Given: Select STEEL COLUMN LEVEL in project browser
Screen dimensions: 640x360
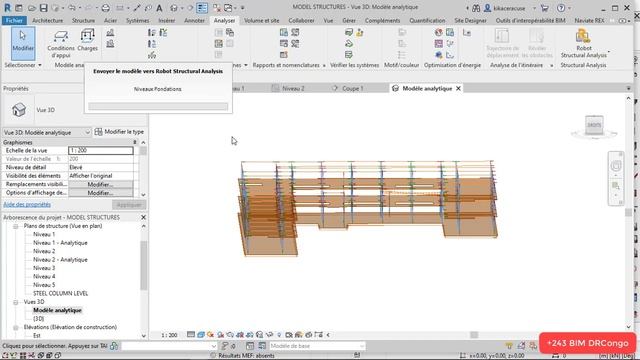Looking at the screenshot, I should coord(60,293).
